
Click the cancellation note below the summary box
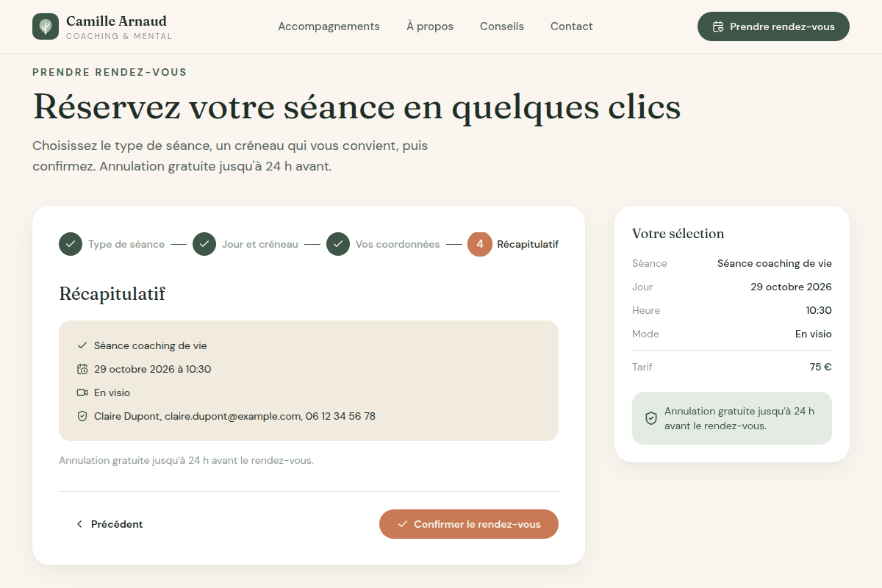pos(186,461)
